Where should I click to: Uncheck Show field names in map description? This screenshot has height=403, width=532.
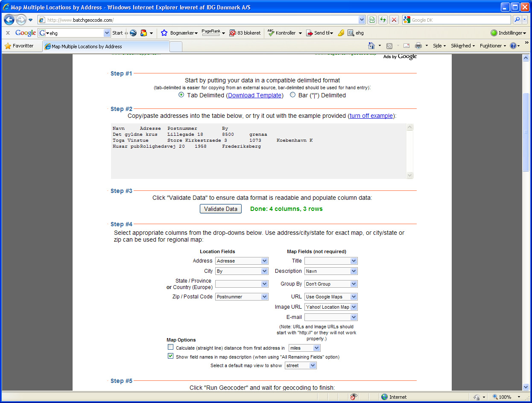coord(171,356)
